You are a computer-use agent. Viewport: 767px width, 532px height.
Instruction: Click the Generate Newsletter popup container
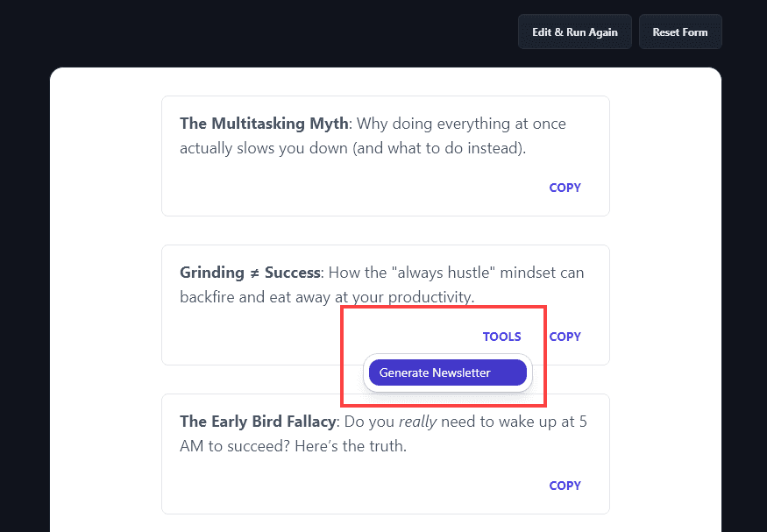[447, 372]
